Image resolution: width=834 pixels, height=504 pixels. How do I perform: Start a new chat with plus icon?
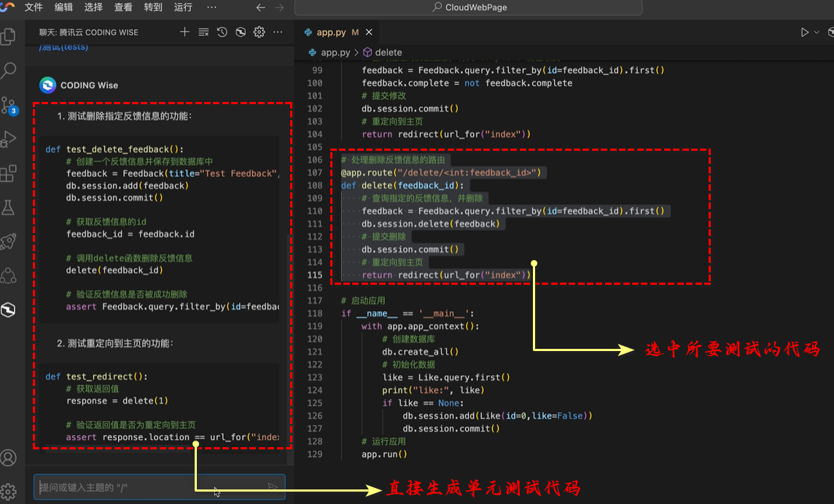coord(184,32)
